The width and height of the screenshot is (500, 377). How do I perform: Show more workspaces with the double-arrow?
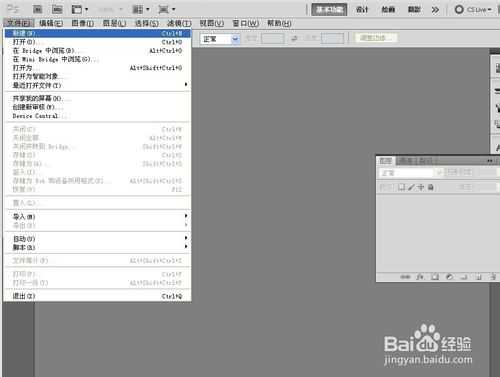435,10
